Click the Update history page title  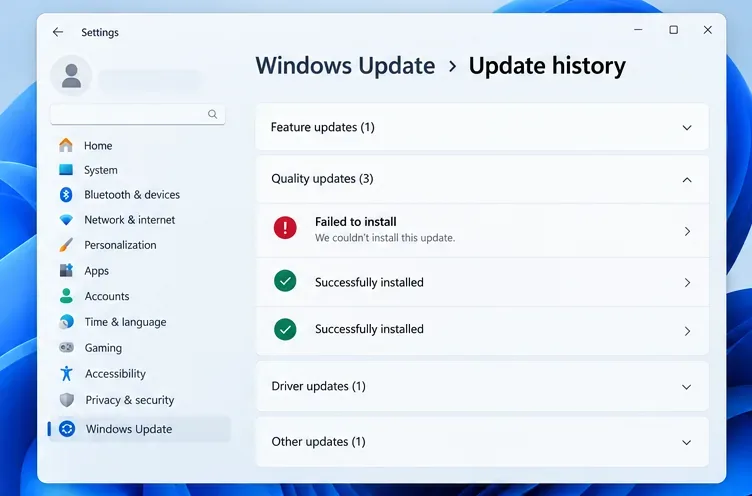(547, 66)
